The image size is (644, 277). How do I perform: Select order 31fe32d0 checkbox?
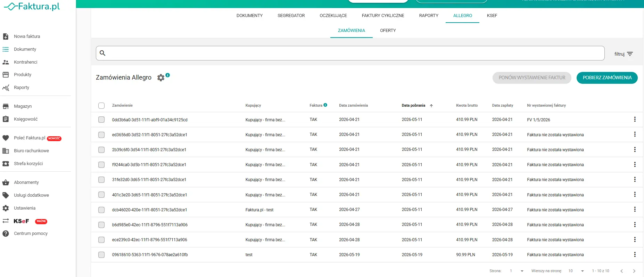click(x=101, y=180)
